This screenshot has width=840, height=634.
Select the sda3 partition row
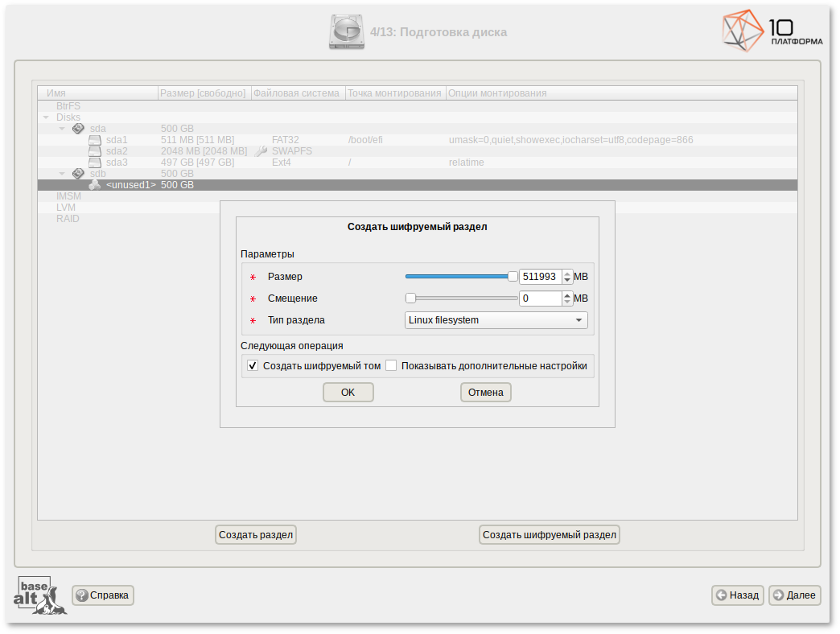pos(418,163)
